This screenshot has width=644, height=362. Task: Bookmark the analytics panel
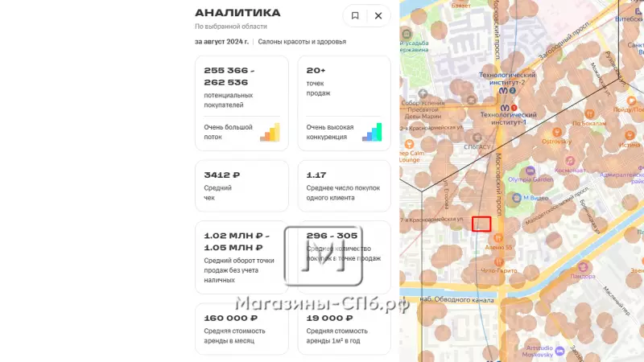(355, 15)
